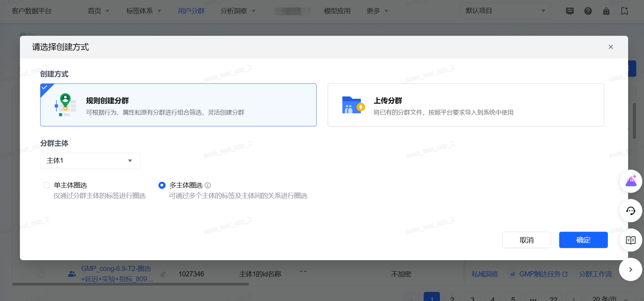The width and height of the screenshot is (644, 301).
Task: Go to pagination page 22
Action: point(553,298)
